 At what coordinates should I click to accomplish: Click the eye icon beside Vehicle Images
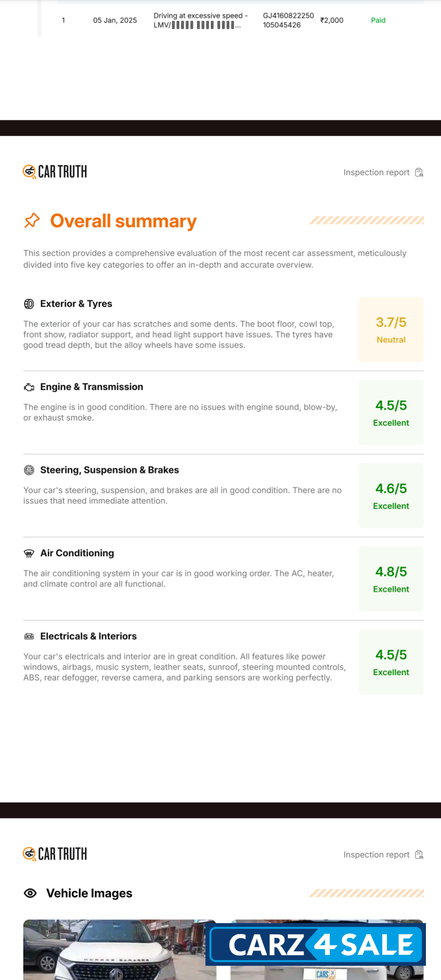[30, 893]
